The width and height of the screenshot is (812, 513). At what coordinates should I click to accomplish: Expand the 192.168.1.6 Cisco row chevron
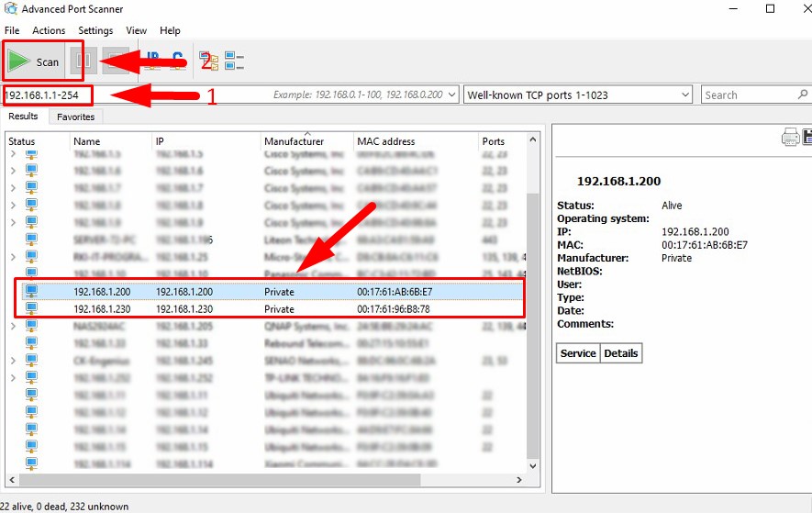13,171
